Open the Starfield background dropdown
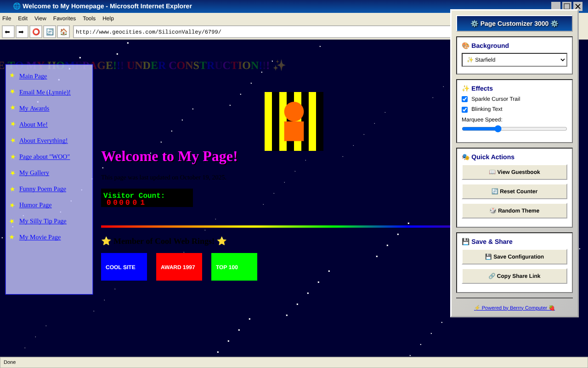The height and width of the screenshot is (368, 588). [514, 59]
